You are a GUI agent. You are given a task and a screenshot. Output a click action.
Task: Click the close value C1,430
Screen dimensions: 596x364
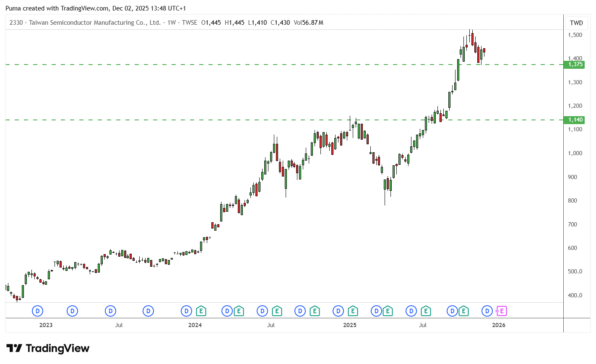click(280, 23)
